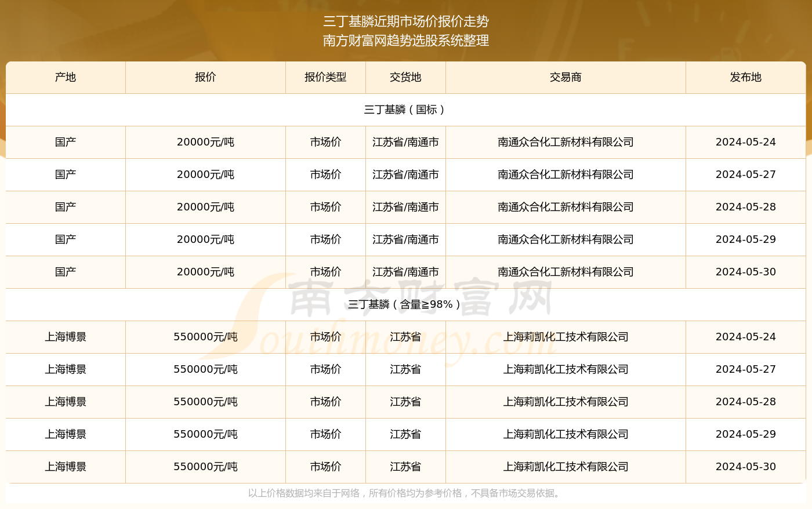Click 上海莉凯化工技术有限公司 in 2024-05-27 row
Screen dimensions: 812x509
[565, 369]
